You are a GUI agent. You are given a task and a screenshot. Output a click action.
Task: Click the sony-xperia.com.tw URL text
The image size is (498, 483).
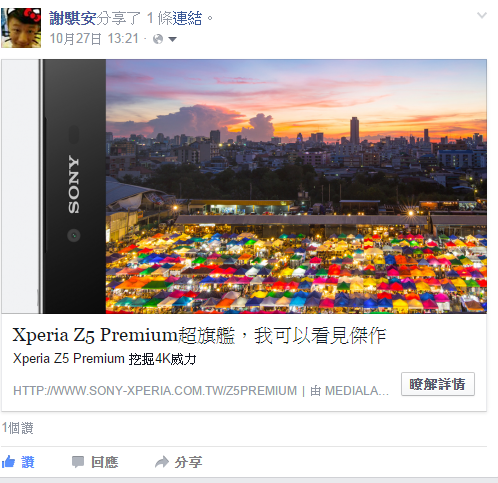pos(155,391)
